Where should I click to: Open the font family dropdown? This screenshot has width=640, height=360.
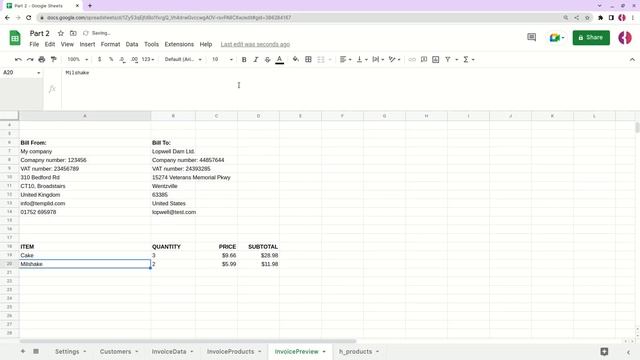(x=183, y=60)
